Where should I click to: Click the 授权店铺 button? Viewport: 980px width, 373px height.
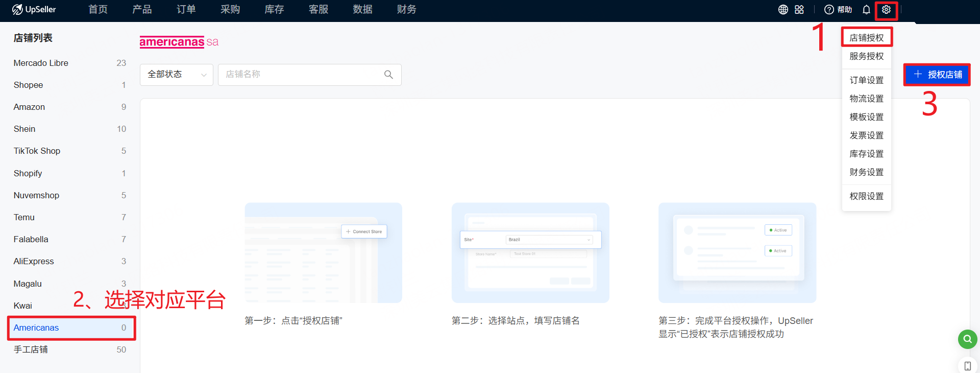pyautogui.click(x=937, y=75)
